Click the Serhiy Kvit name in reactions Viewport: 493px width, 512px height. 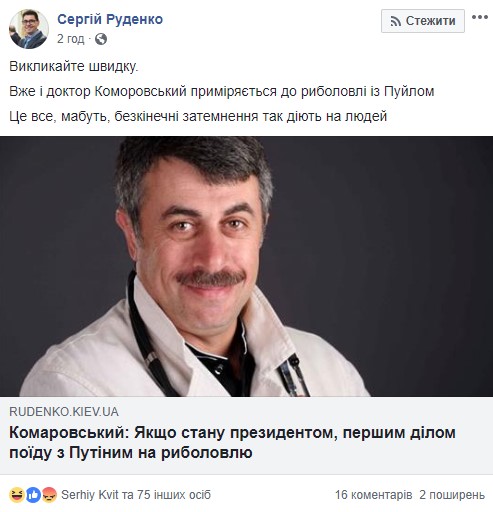(x=90, y=495)
